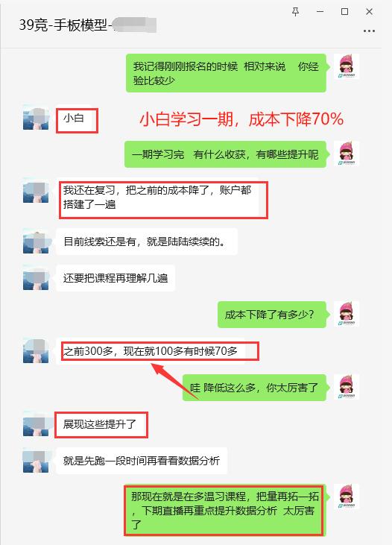Select the 小白 message bubble

tap(74, 119)
